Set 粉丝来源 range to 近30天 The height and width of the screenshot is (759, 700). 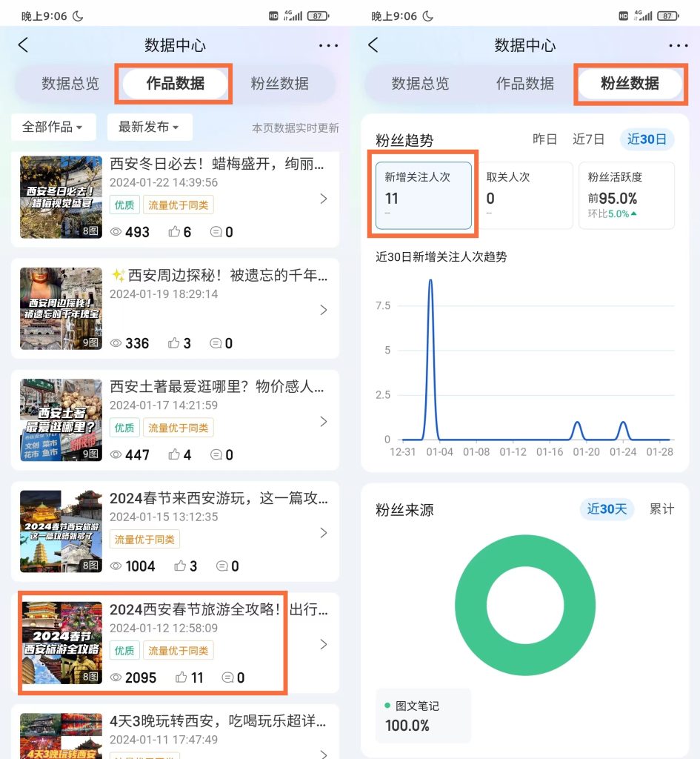coord(607,509)
